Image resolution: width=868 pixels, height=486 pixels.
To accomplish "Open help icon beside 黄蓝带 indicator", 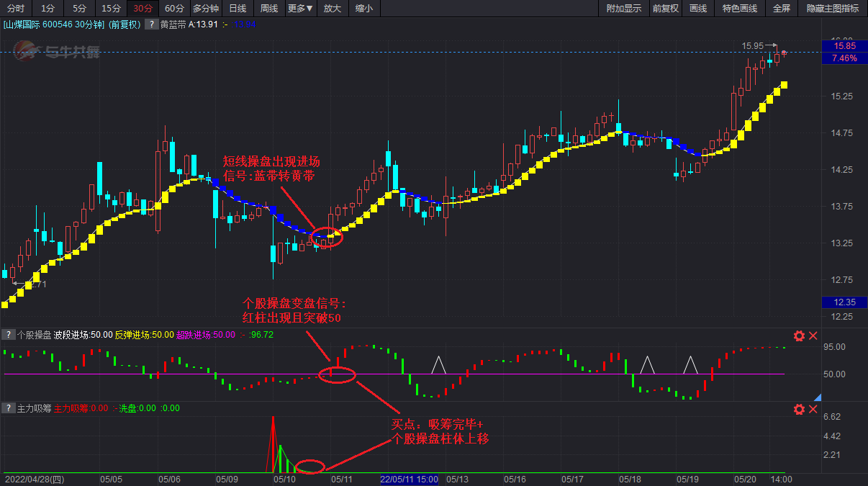I will [x=152, y=24].
